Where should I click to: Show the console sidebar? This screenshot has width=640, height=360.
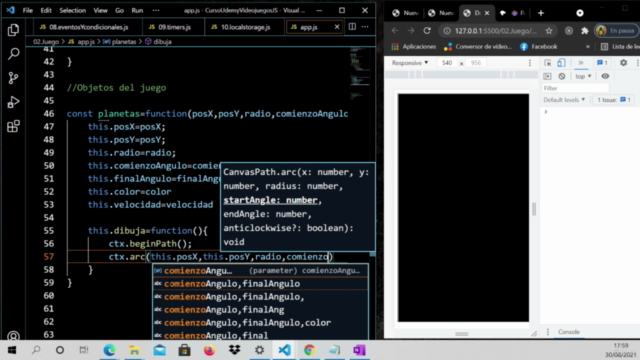click(547, 76)
